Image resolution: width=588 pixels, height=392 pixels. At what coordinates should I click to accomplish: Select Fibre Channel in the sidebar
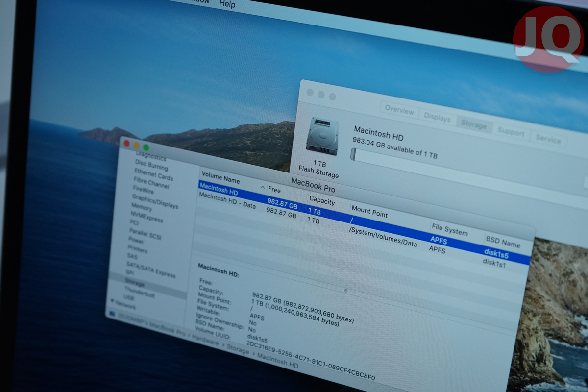coord(152,183)
